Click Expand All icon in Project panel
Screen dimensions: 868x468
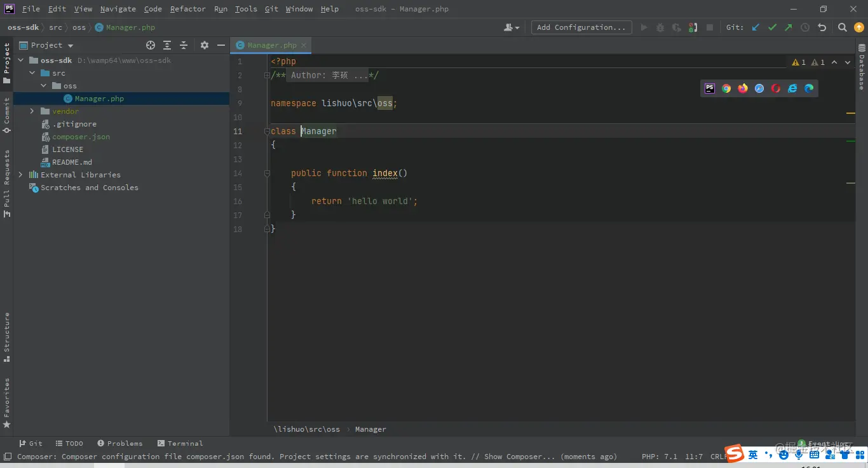click(167, 45)
